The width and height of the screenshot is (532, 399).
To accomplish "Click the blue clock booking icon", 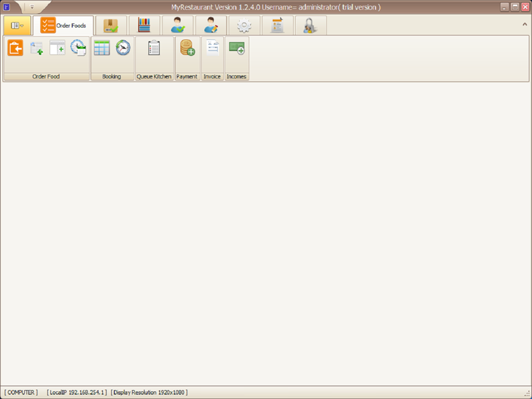I will coord(123,48).
